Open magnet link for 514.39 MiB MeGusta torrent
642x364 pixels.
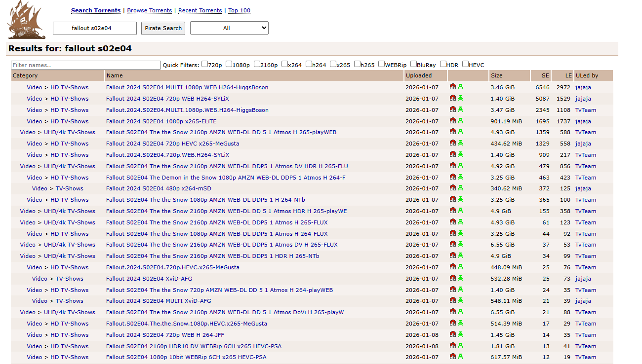[452, 323]
